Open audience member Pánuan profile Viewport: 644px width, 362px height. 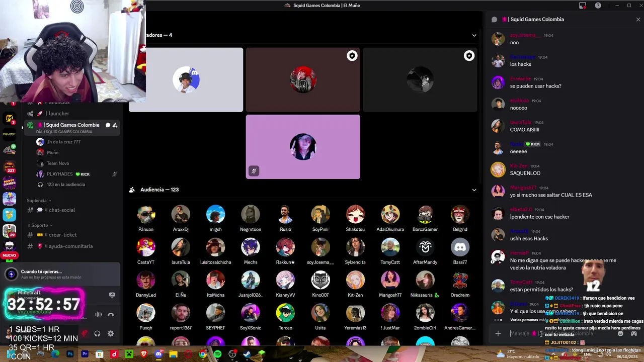146,219
